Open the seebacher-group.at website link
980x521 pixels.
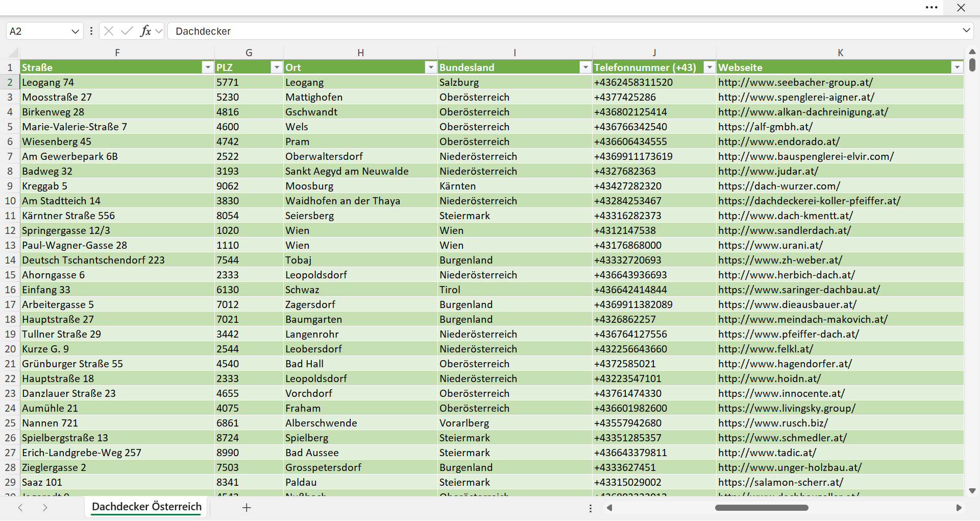[x=795, y=82]
